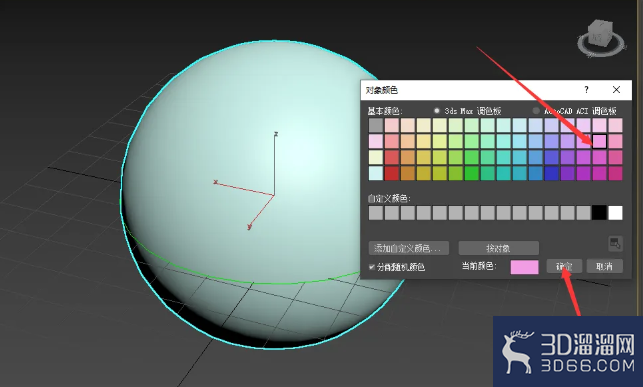Click the 添加自定义颜色... button
The height and width of the screenshot is (387, 643).
pyautogui.click(x=408, y=248)
